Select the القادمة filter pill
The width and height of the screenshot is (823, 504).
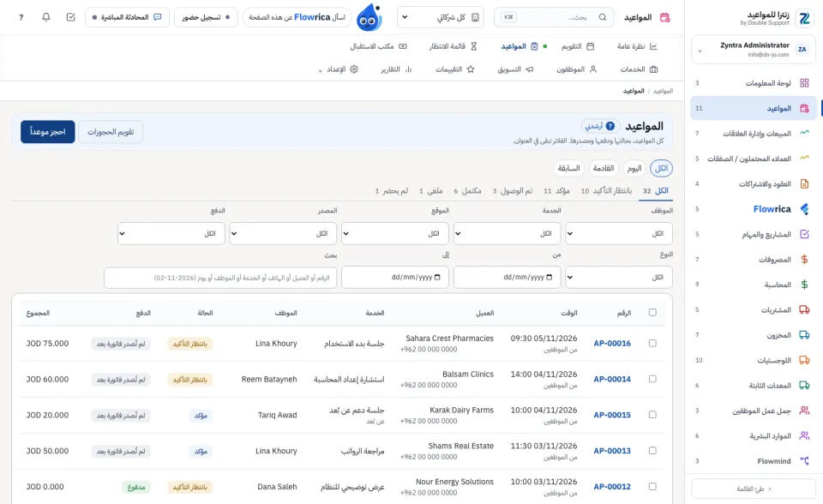pos(603,168)
